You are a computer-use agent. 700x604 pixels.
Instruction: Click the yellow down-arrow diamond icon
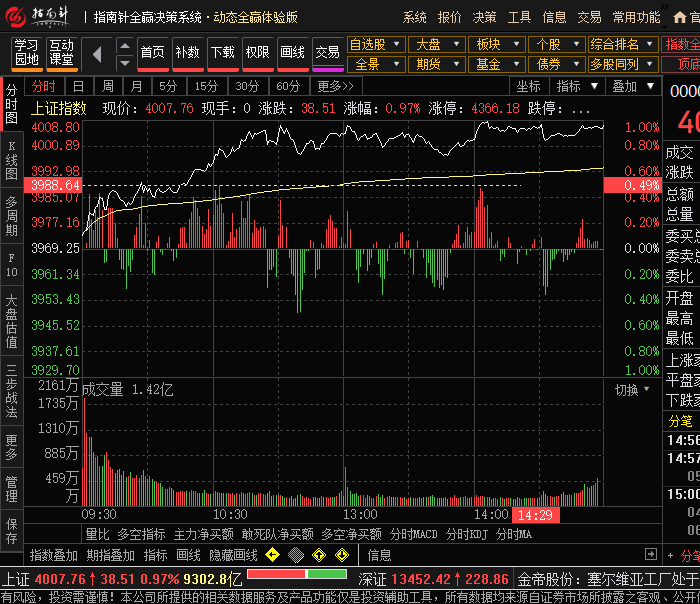pyautogui.click(x=342, y=555)
